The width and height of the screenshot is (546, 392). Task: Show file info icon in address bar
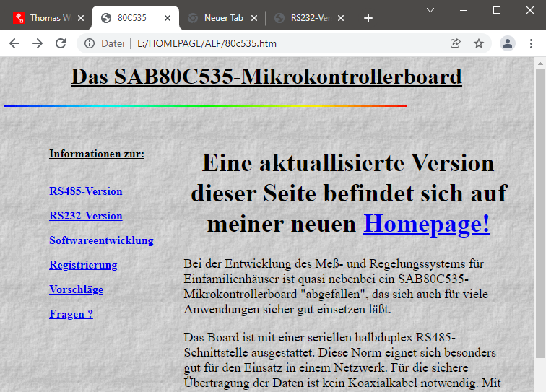tap(90, 43)
